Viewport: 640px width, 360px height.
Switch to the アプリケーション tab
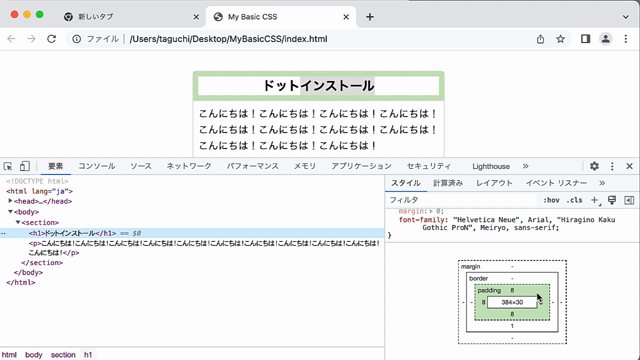(361, 166)
